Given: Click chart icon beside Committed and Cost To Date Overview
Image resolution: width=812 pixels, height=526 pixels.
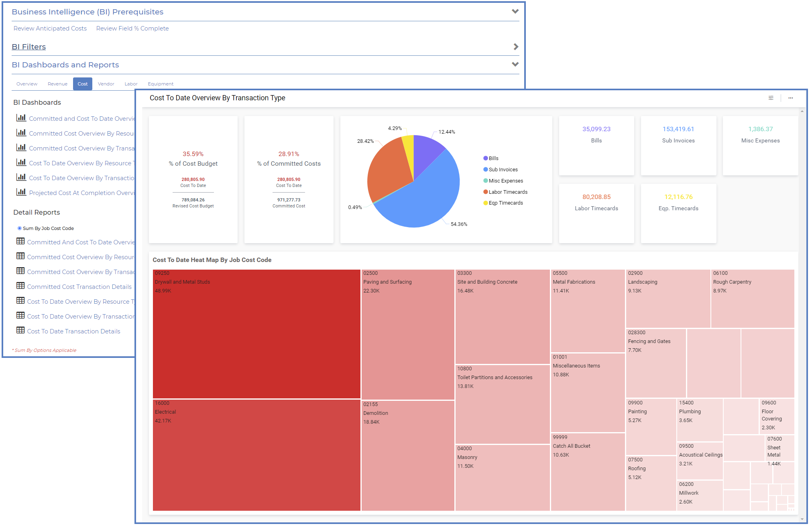Looking at the screenshot, I should [21, 118].
